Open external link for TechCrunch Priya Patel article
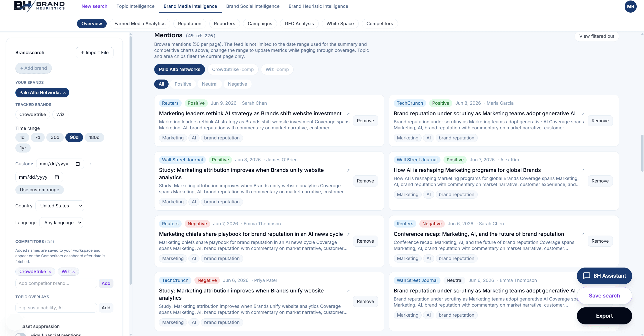 click(348, 291)
